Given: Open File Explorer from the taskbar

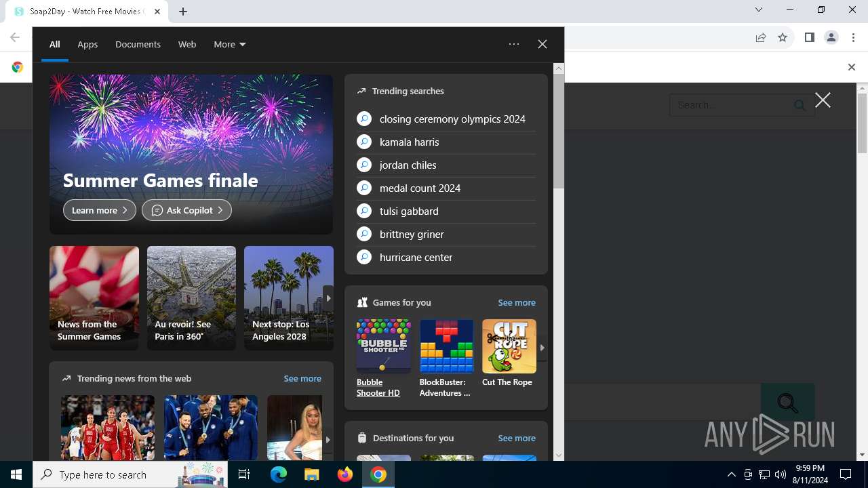Looking at the screenshot, I should point(311,474).
